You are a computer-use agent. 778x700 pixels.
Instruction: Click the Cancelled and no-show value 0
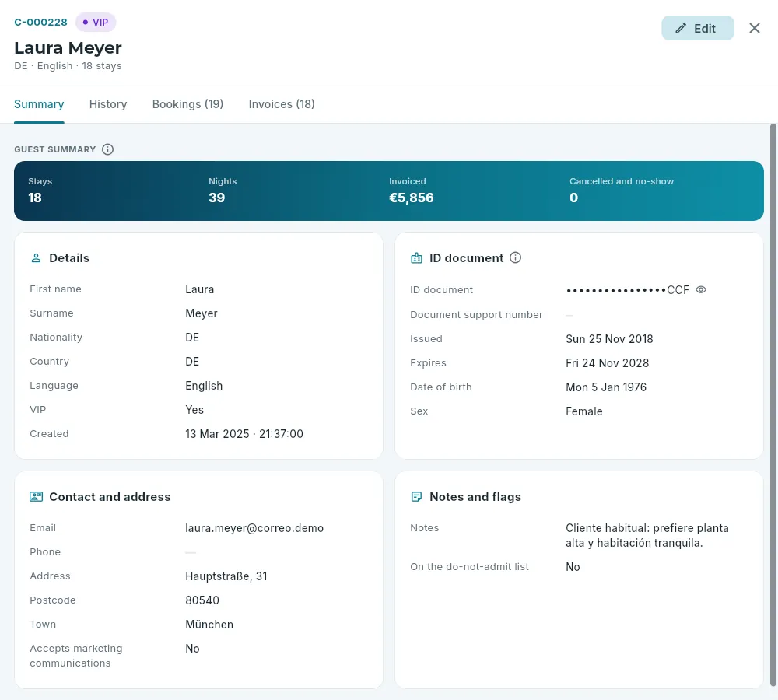pyautogui.click(x=573, y=198)
